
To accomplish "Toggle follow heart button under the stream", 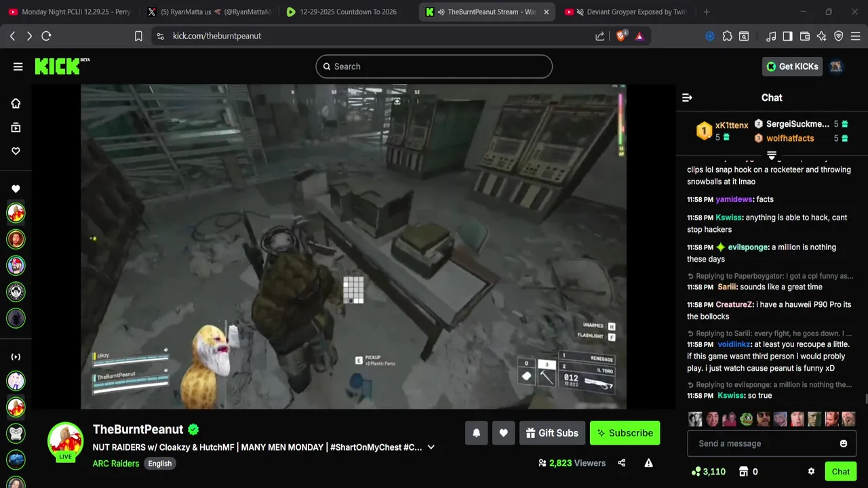I will (x=503, y=433).
